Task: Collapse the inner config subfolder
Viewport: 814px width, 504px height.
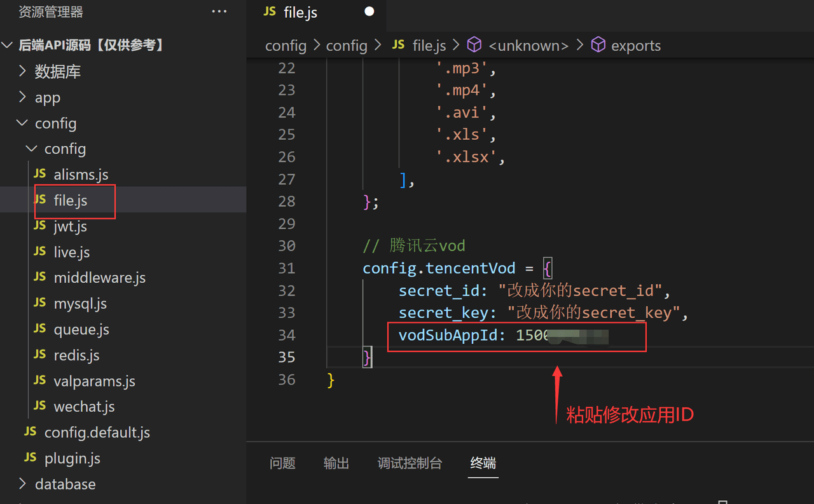Action: (31, 149)
